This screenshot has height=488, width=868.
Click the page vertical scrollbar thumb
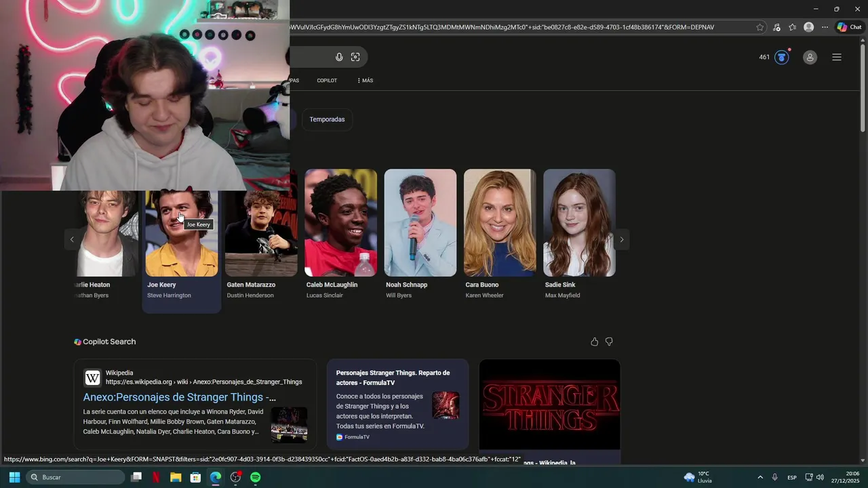(x=863, y=89)
